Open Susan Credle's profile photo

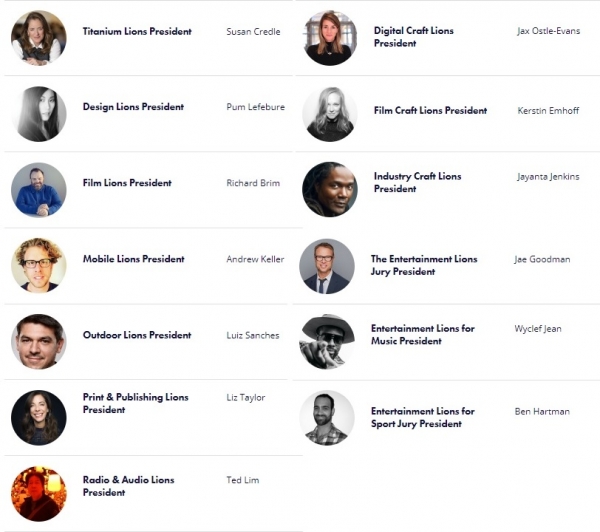tap(39, 38)
